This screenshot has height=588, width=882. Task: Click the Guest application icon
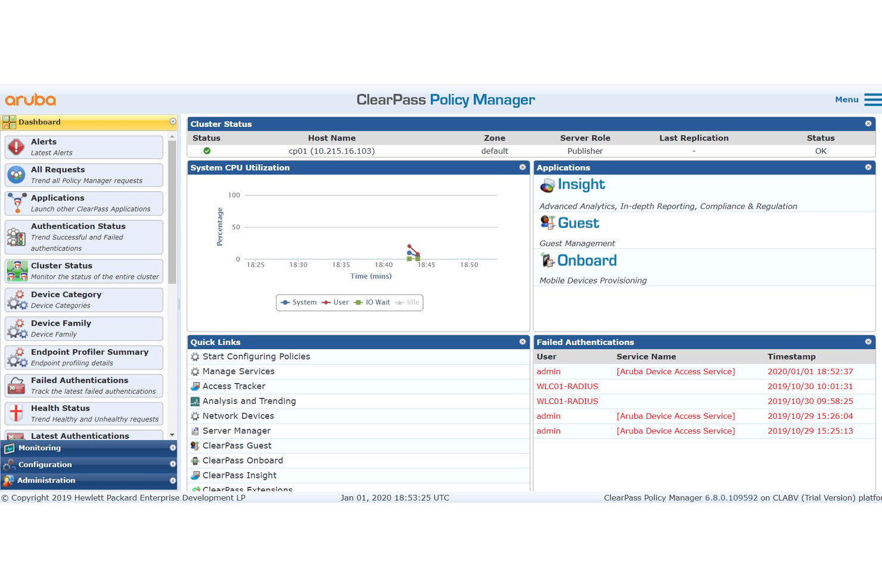547,223
